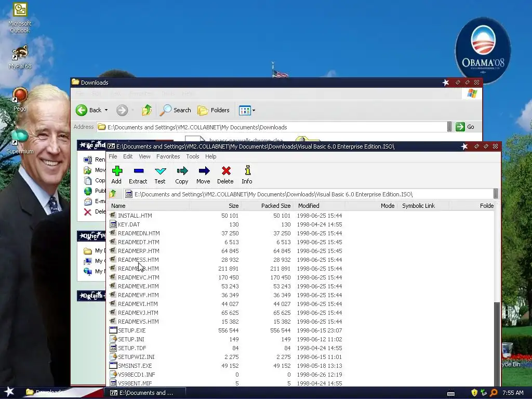Image resolution: width=532 pixels, height=399 pixels.
Task: Click the 7-Zip taskbar button
Action: tap(145, 393)
